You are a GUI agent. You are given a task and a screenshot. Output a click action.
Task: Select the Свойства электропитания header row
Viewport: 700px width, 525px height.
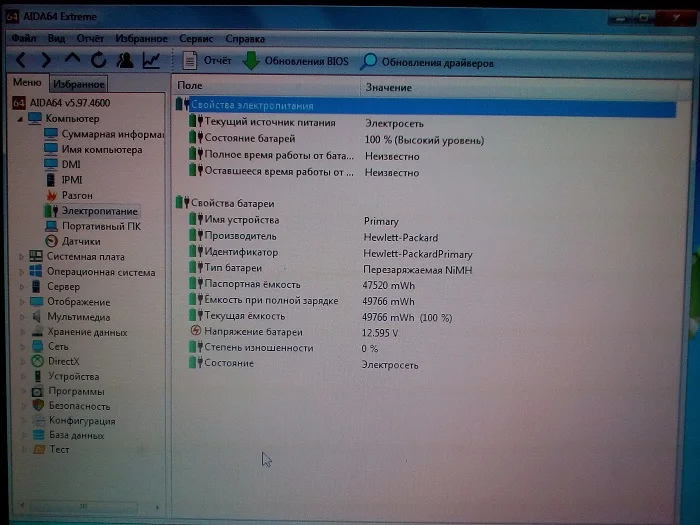(425, 107)
